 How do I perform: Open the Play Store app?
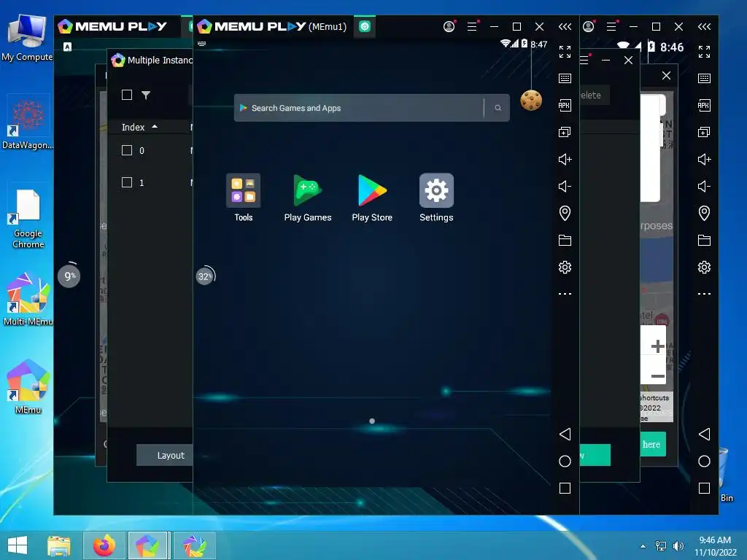pos(371,190)
